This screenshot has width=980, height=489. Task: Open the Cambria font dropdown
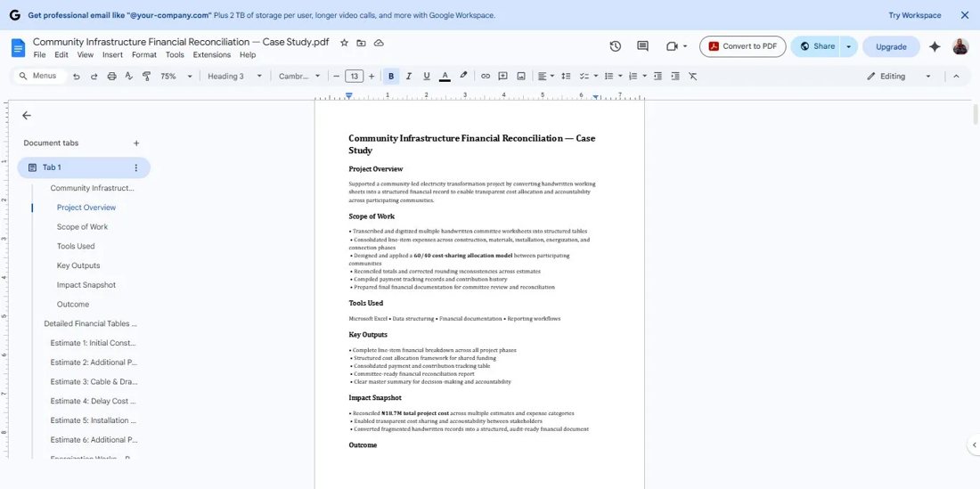tap(298, 77)
